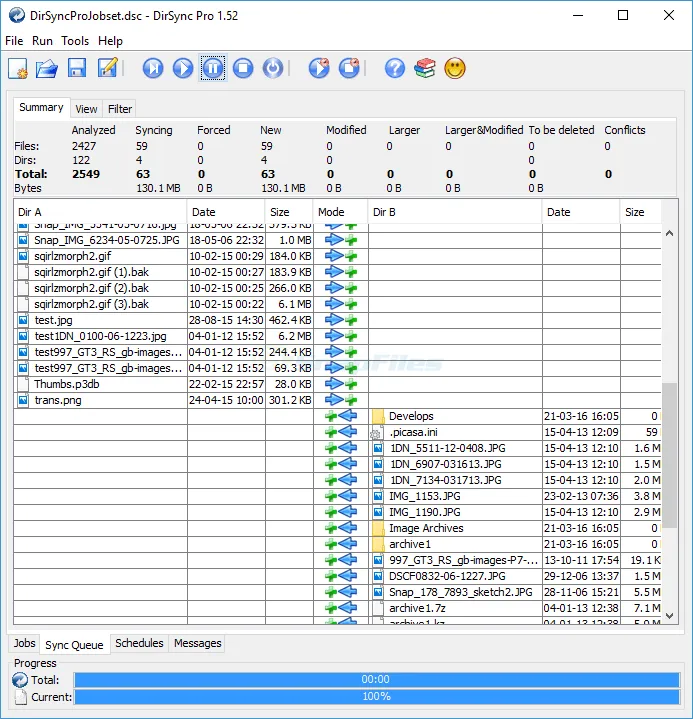Screen dimensions: 693x719
Task: Select the sqirlzmorph2.gif (2).bak row
Action: tap(337, 288)
